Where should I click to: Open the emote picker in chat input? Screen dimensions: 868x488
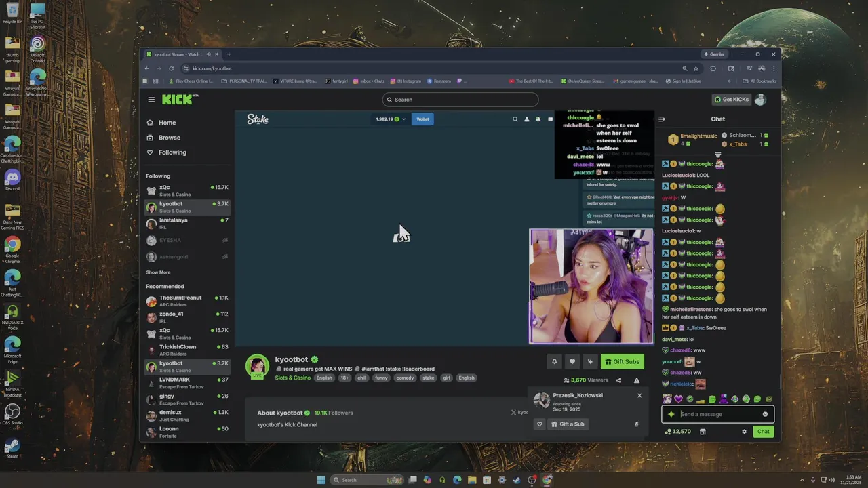point(765,414)
